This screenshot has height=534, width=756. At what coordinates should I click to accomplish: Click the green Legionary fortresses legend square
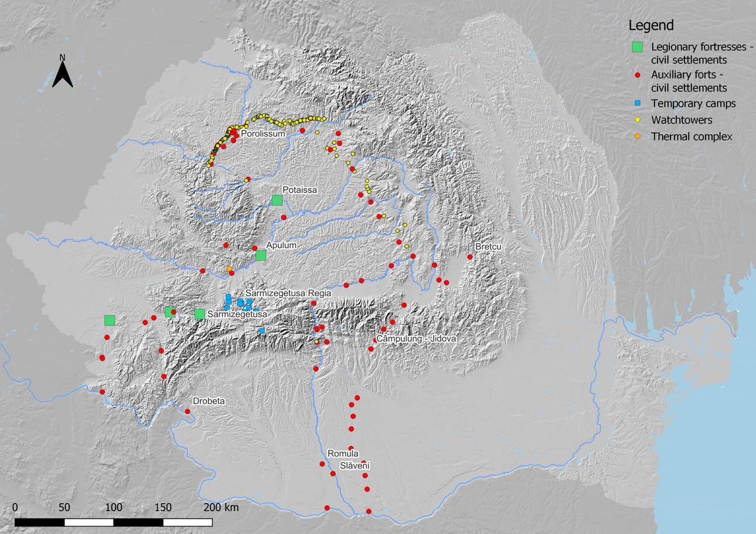click(638, 47)
